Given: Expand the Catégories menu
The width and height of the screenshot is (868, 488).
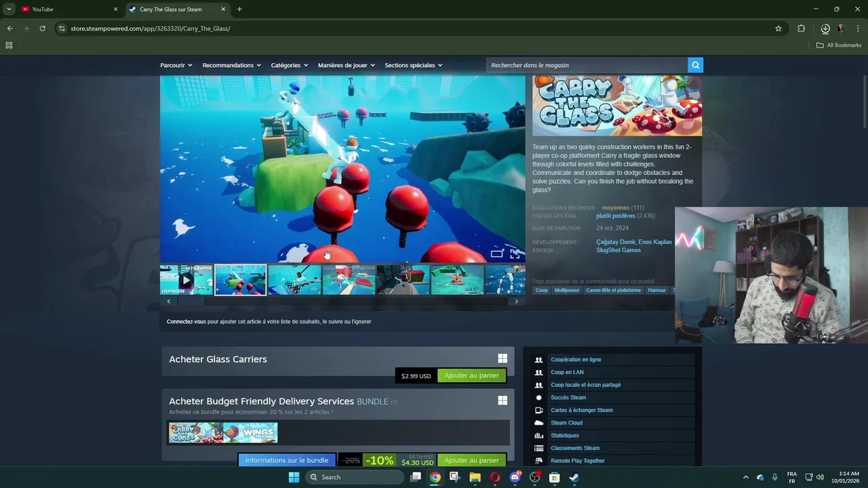Looking at the screenshot, I should 290,65.
